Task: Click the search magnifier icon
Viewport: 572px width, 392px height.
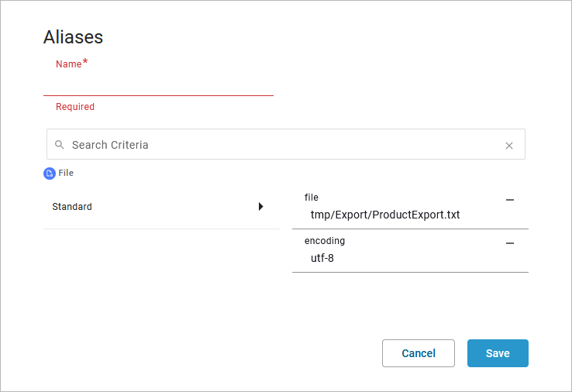Action: click(60, 145)
